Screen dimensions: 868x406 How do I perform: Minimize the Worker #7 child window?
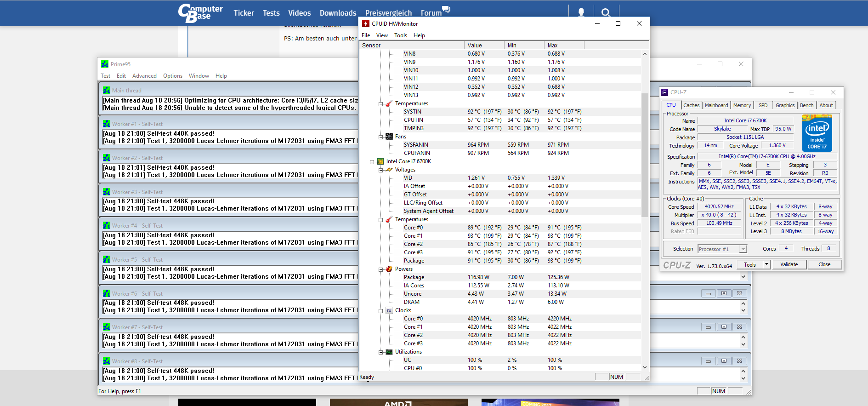click(x=708, y=327)
